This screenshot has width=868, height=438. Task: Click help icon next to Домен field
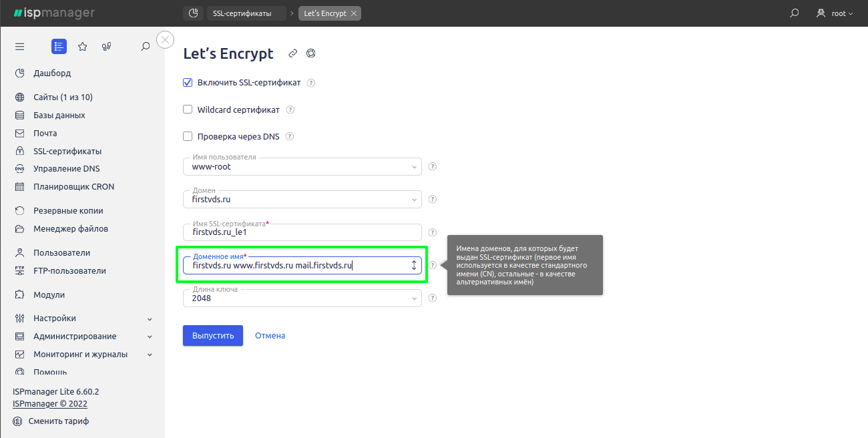pos(433,199)
